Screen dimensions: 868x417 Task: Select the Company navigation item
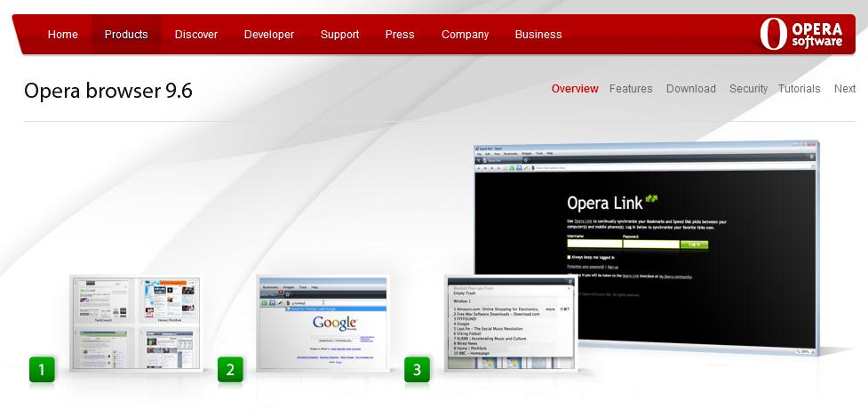pos(465,35)
